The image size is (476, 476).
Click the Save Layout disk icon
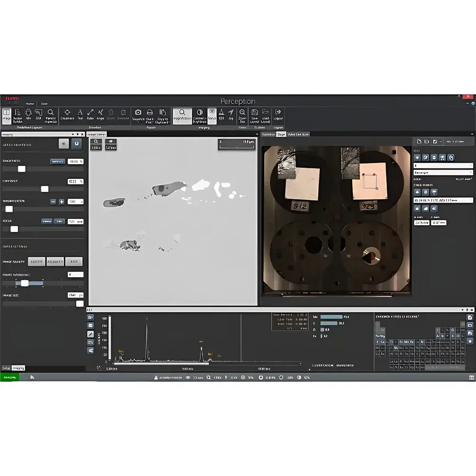(x=254, y=115)
